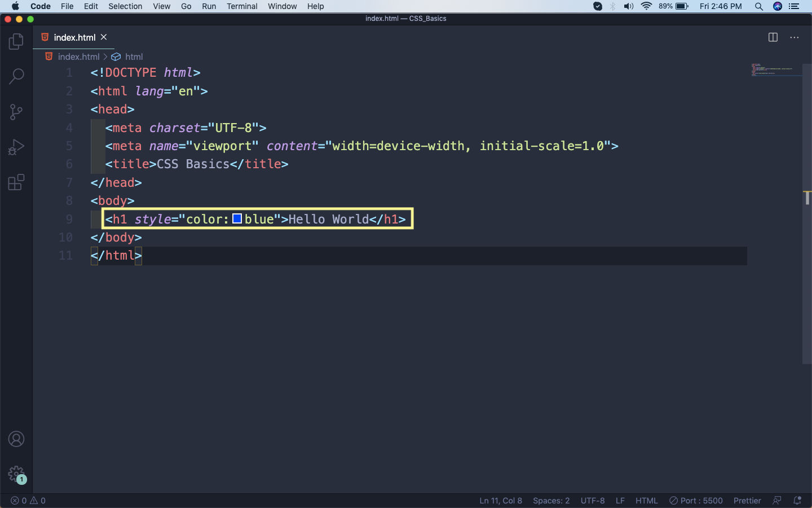Open the Selection menu
The height and width of the screenshot is (508, 812).
point(125,6)
